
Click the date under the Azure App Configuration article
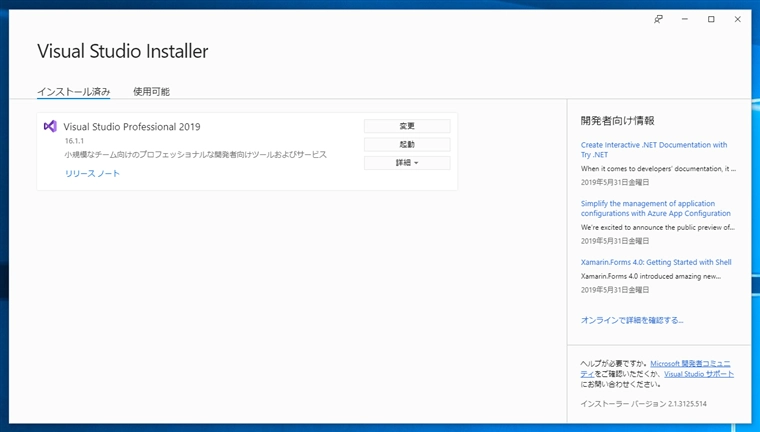(x=615, y=241)
